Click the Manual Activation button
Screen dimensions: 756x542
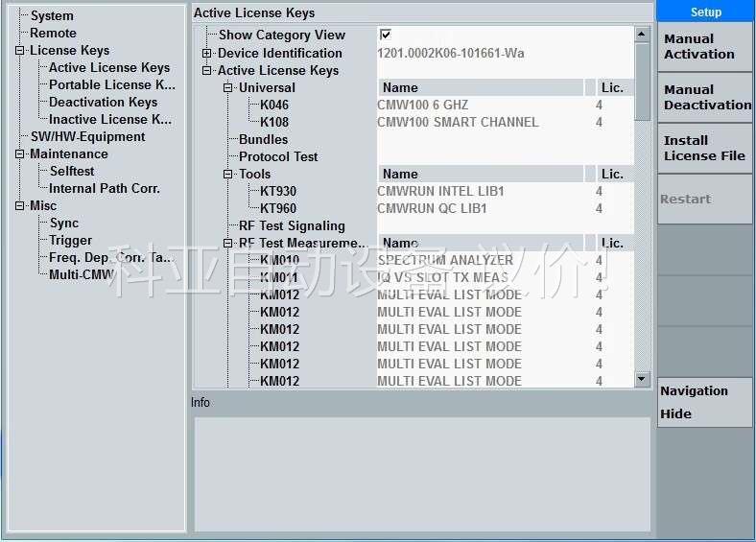click(x=705, y=47)
